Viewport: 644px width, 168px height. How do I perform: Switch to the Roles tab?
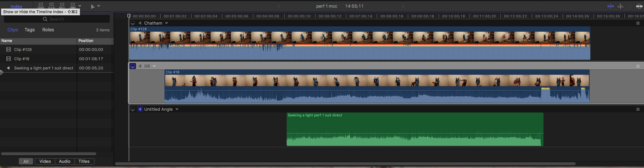[x=48, y=30]
